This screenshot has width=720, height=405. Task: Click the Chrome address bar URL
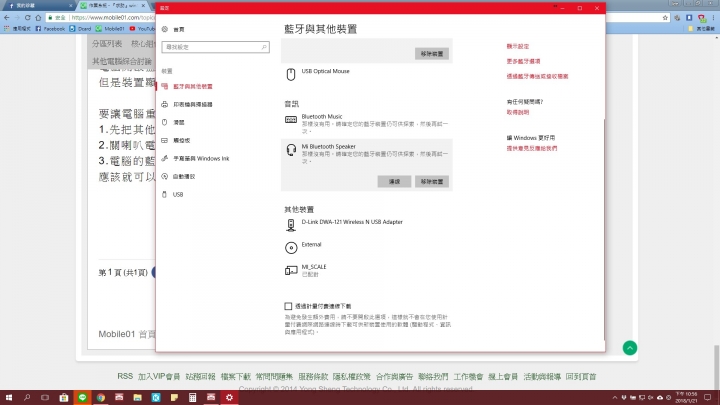pos(112,17)
